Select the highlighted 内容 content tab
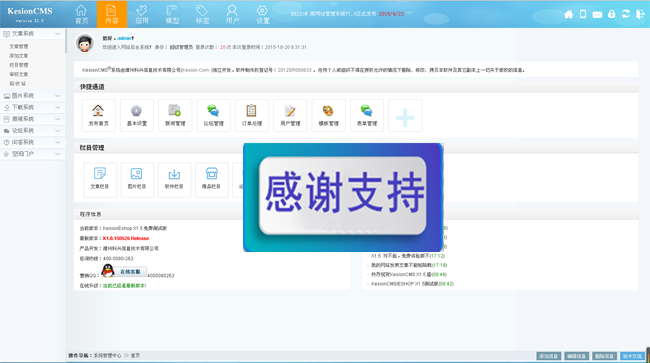The image size is (650, 363). [x=112, y=14]
